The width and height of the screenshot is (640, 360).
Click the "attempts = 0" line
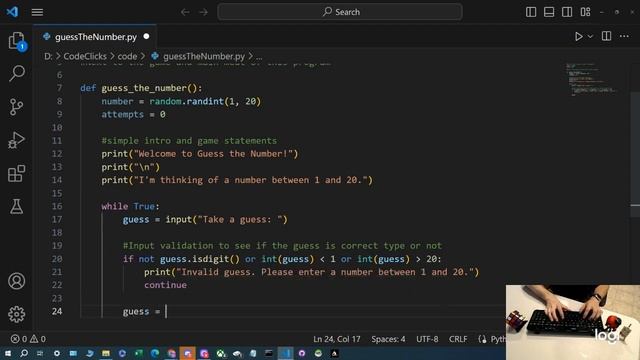pyautogui.click(x=133, y=114)
